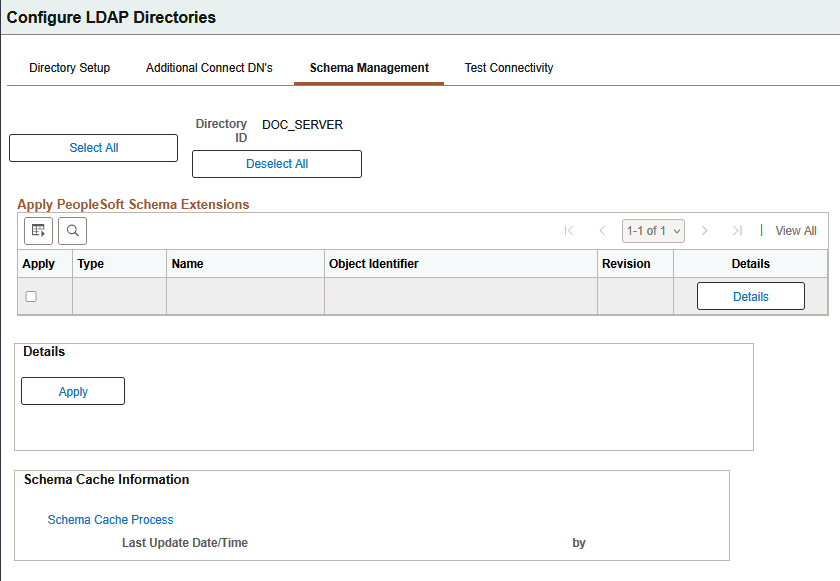Switch to the Test Connectivity tab
The image size is (840, 581).
(509, 67)
